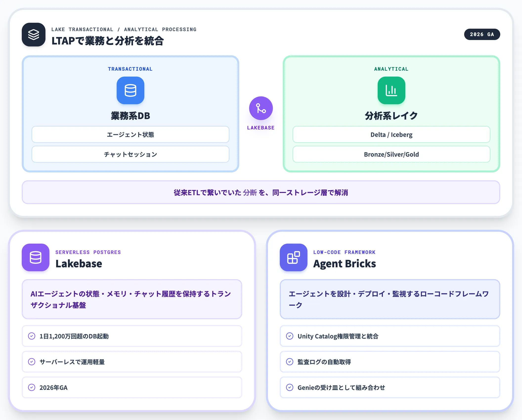This screenshot has width=522, height=420.
Task: Click the Unity Catalog権限管理と統合 text
Action: (x=338, y=336)
